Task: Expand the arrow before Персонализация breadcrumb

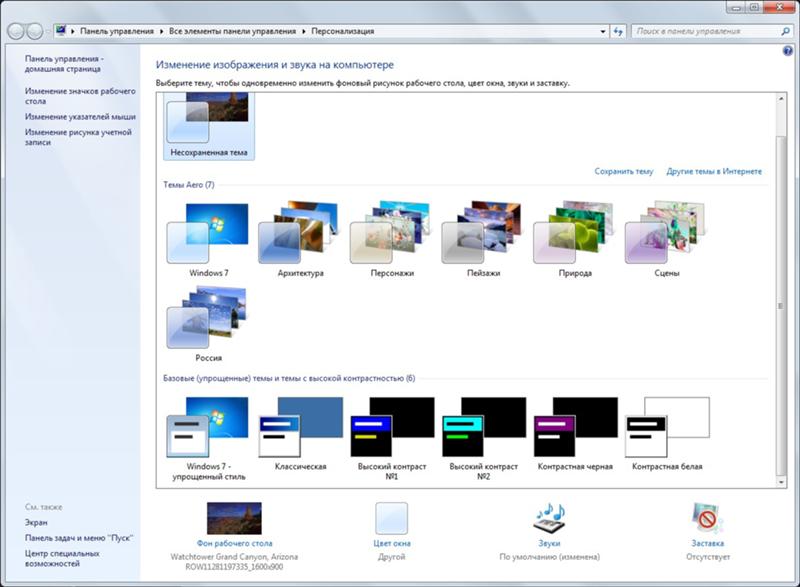Action: (x=304, y=31)
